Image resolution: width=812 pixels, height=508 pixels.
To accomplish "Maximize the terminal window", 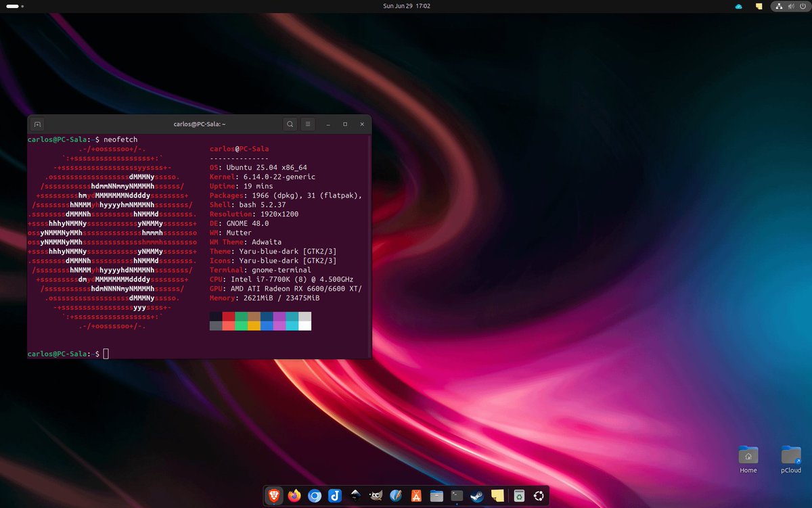I will [x=345, y=124].
